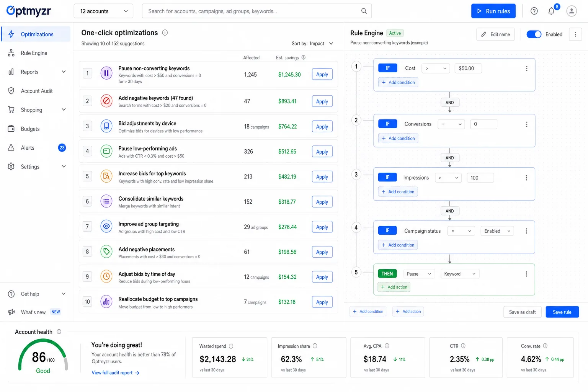Viewport: 588px width, 392px height.
Task: Open the Cost operator dropdown
Action: pos(436,68)
